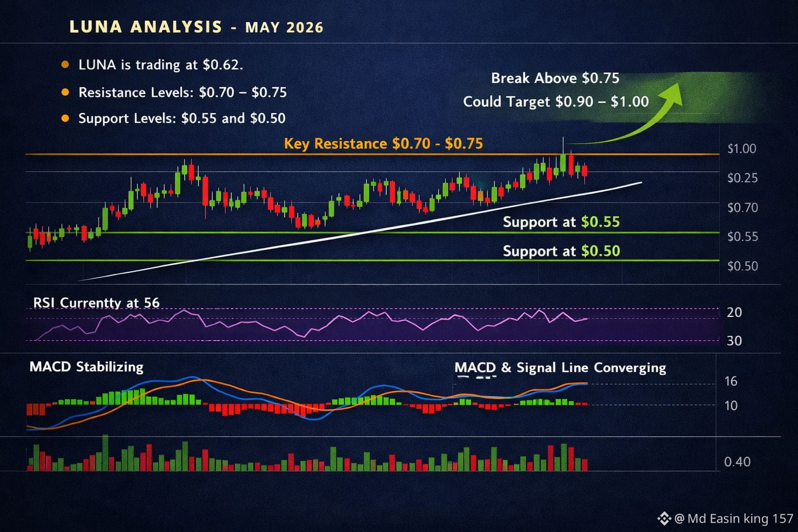The image size is (798, 532).
Task: Click the 'MACD Stabilizing' label
Action: 86,367
